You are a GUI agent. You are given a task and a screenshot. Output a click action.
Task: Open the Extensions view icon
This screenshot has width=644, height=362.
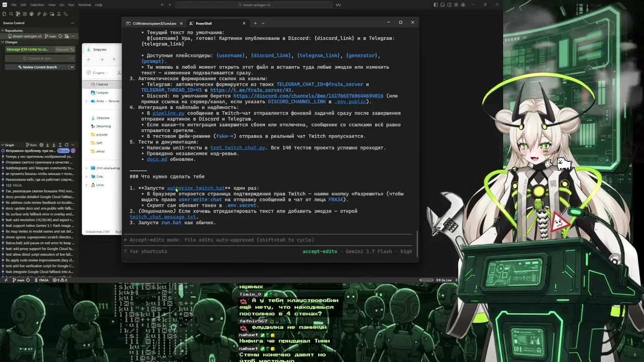click(25, 14)
